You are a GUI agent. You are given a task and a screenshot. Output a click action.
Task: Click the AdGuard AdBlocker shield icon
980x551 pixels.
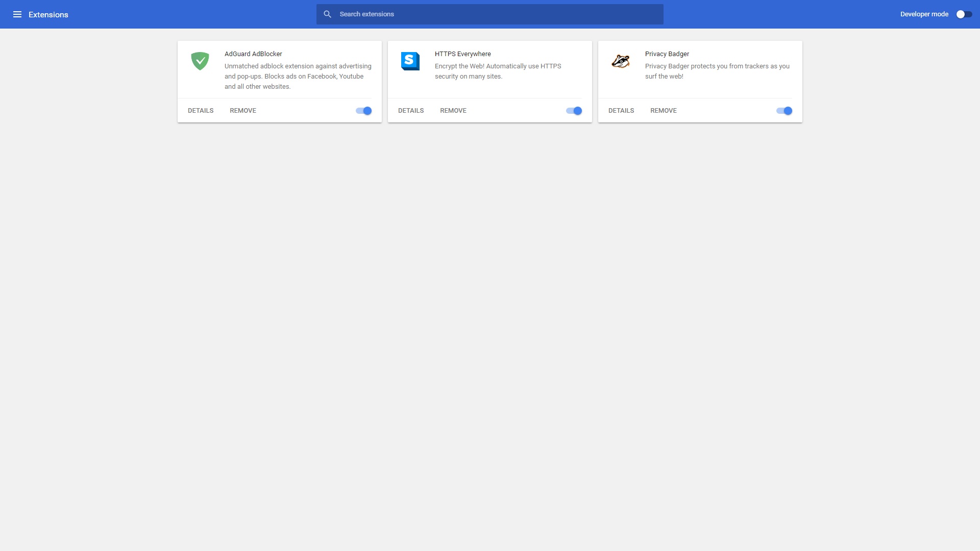(200, 61)
